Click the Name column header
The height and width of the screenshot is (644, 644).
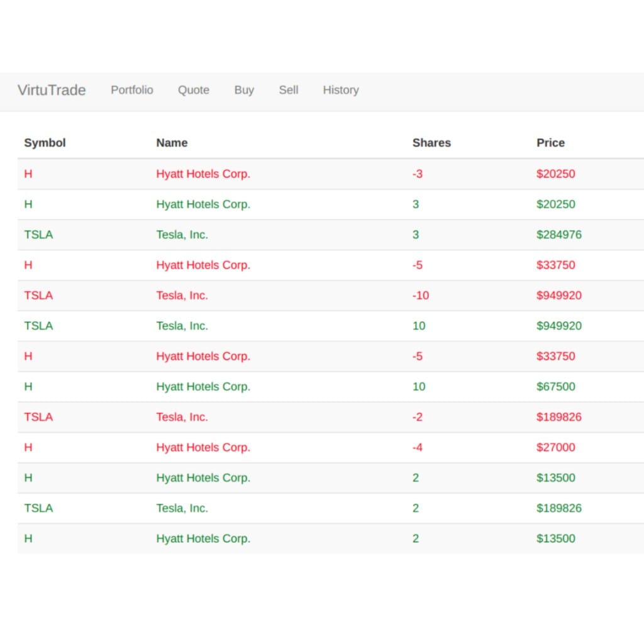coord(172,143)
